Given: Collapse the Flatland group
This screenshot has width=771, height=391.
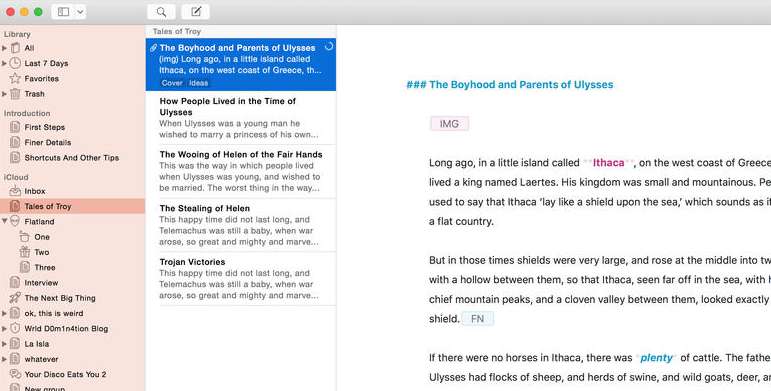Looking at the screenshot, I should pos(4,221).
